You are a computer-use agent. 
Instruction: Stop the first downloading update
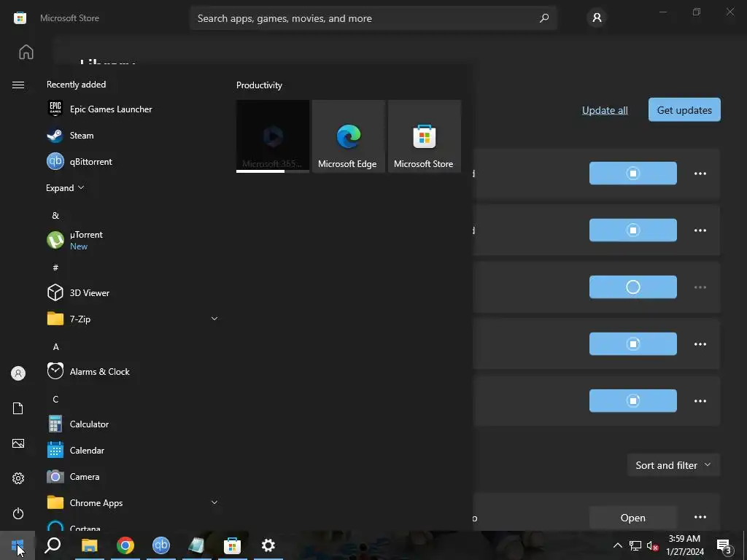click(x=632, y=173)
